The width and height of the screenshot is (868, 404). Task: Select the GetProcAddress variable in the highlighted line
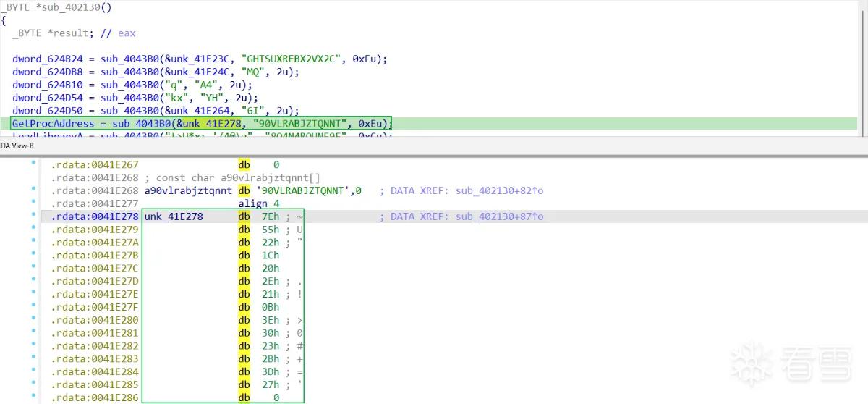[x=52, y=125]
